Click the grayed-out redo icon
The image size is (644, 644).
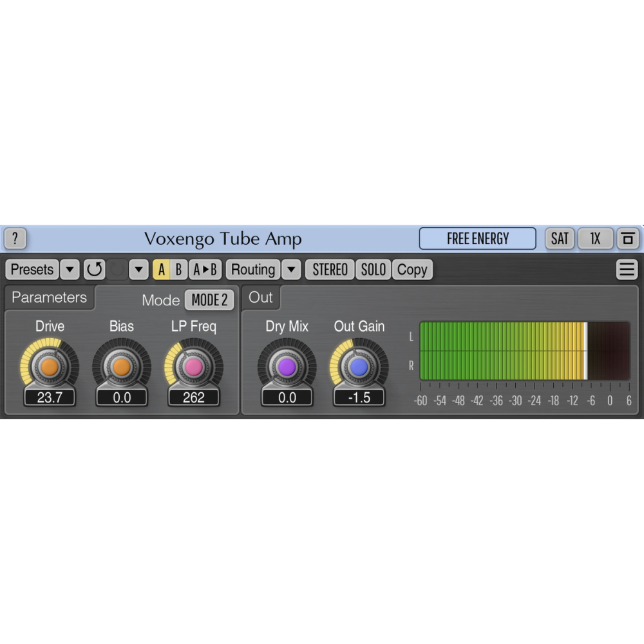click(117, 269)
